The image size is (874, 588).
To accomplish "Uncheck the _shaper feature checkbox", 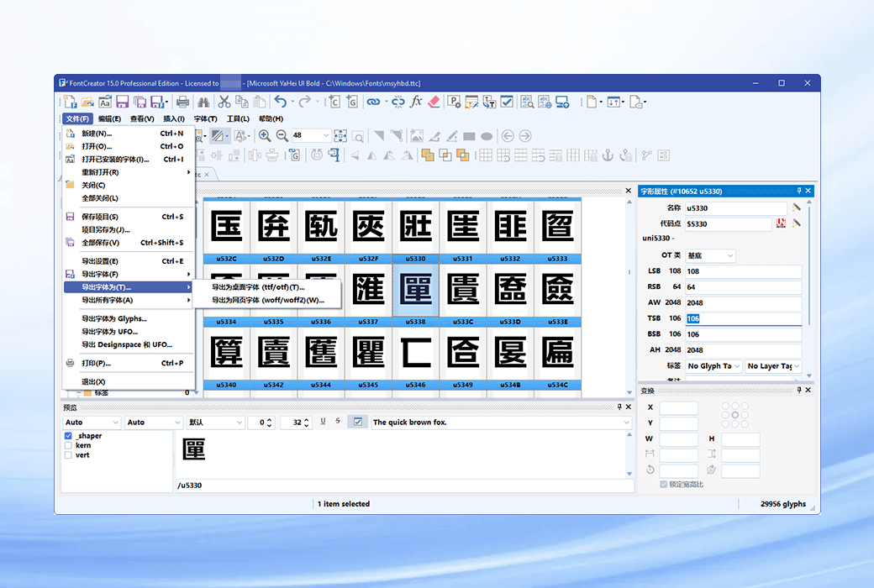I will pyautogui.click(x=69, y=436).
